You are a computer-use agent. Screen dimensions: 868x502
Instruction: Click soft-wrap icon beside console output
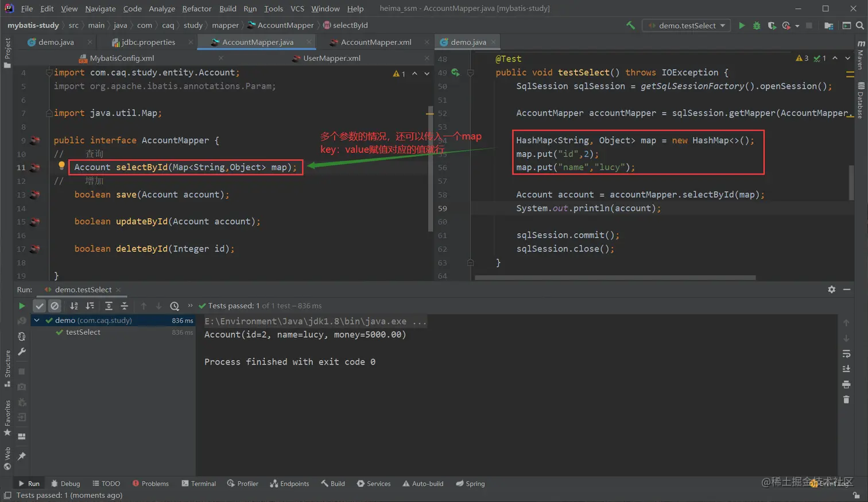[846, 354]
